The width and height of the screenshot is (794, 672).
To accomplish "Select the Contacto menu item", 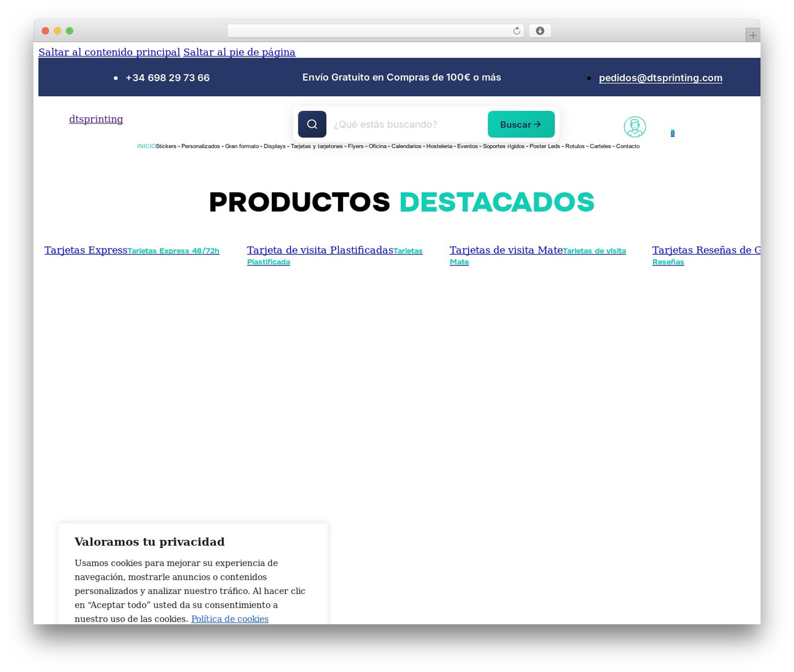I will (628, 146).
